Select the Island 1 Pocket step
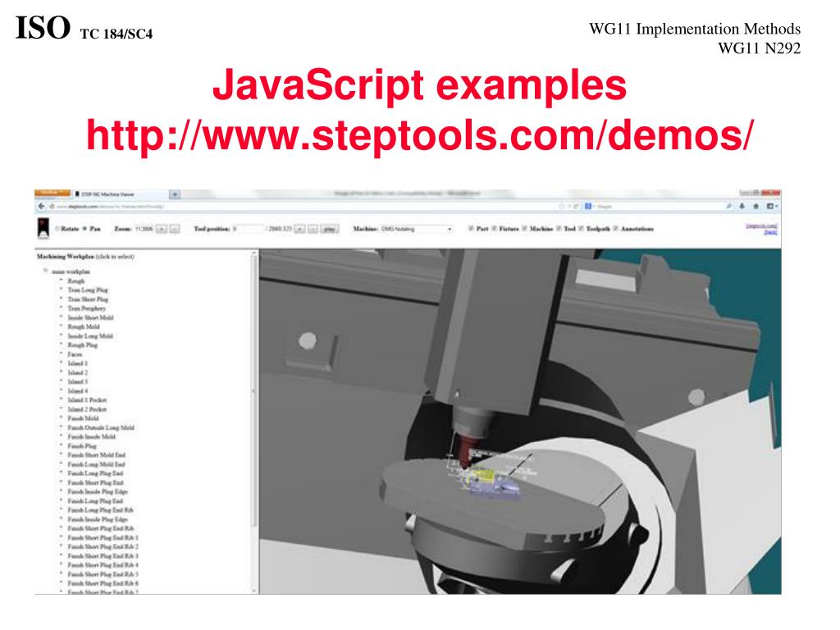This screenshot has width=840, height=630. (87, 399)
